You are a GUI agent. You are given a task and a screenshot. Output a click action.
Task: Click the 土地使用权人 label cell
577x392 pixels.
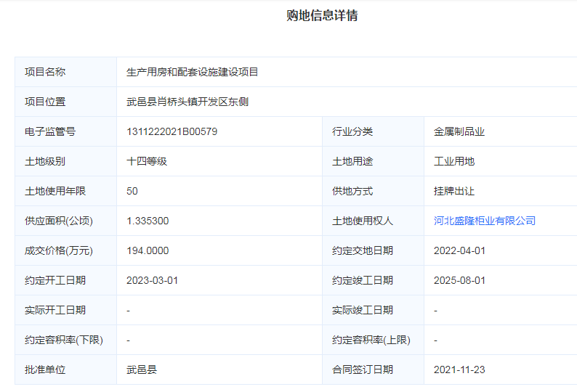(x=362, y=221)
